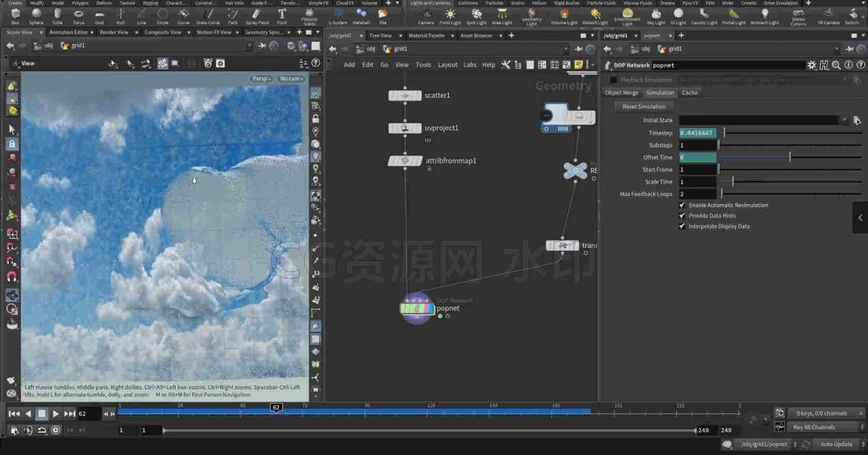Create a Point Light from the shelf
Screen dimensions: 868x455
click(x=450, y=16)
